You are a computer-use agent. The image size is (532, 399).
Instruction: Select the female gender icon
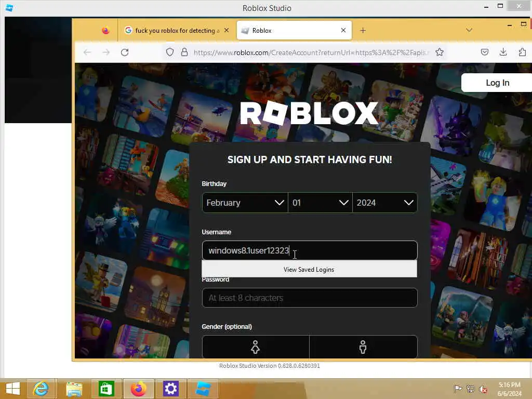pyautogui.click(x=256, y=347)
